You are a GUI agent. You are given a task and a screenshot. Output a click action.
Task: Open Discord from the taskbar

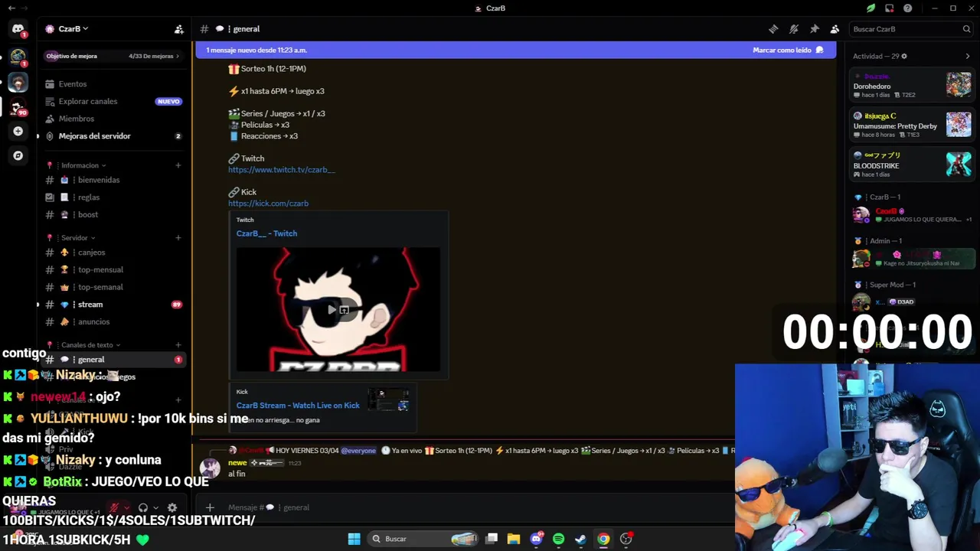tap(536, 539)
